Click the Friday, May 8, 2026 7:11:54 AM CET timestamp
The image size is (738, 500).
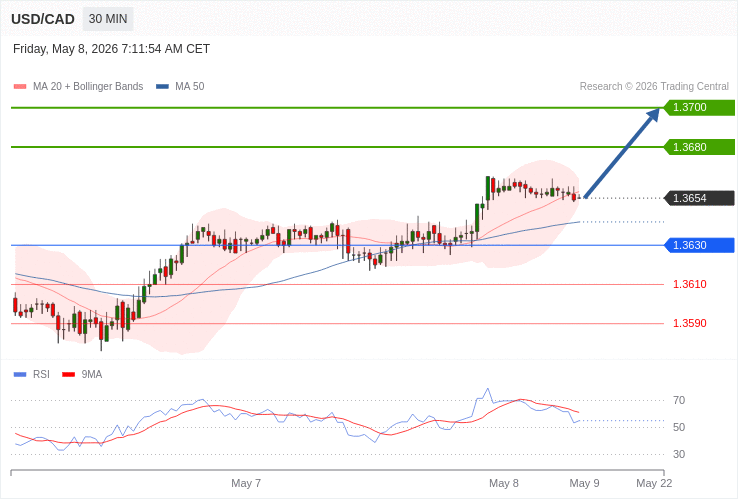point(112,49)
